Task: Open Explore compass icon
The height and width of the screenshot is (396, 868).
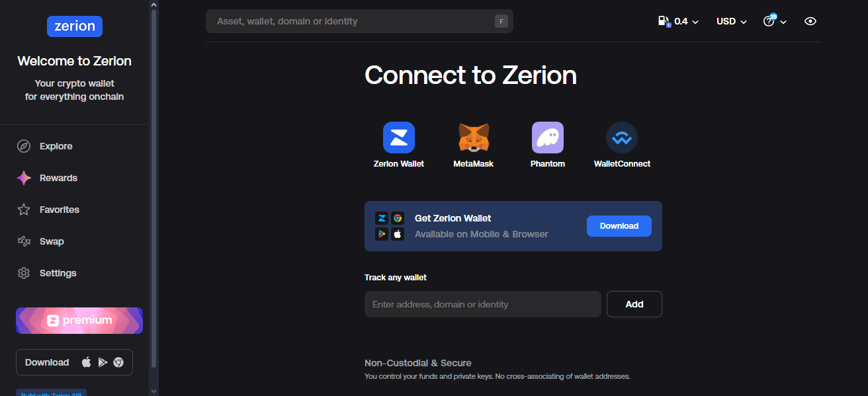Action: tap(24, 146)
